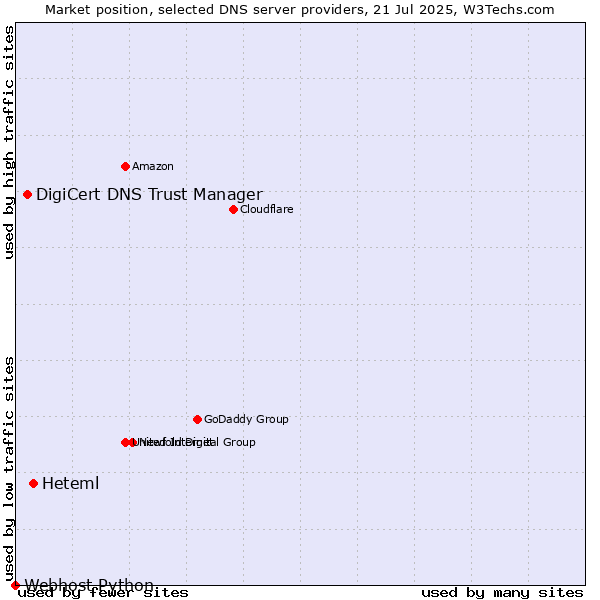Viewport: 600px width, 600px height.
Task: Click the red dot for Amazon
Action: 125,166
